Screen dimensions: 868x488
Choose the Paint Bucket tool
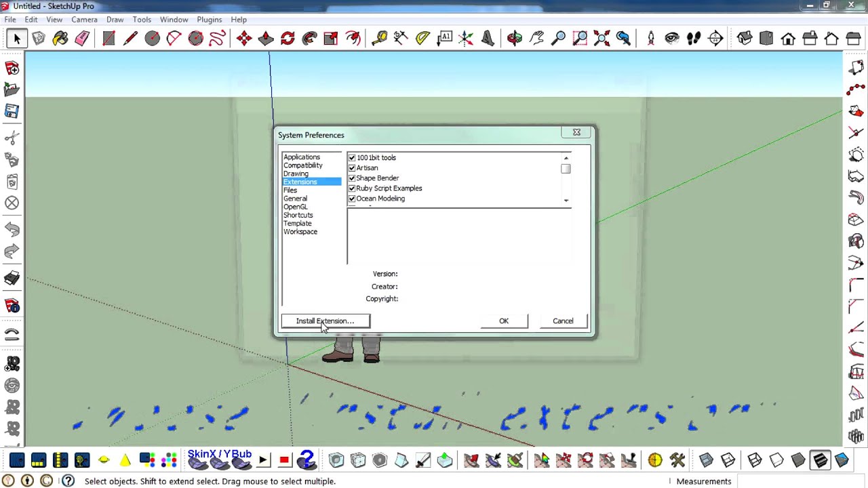[60, 39]
